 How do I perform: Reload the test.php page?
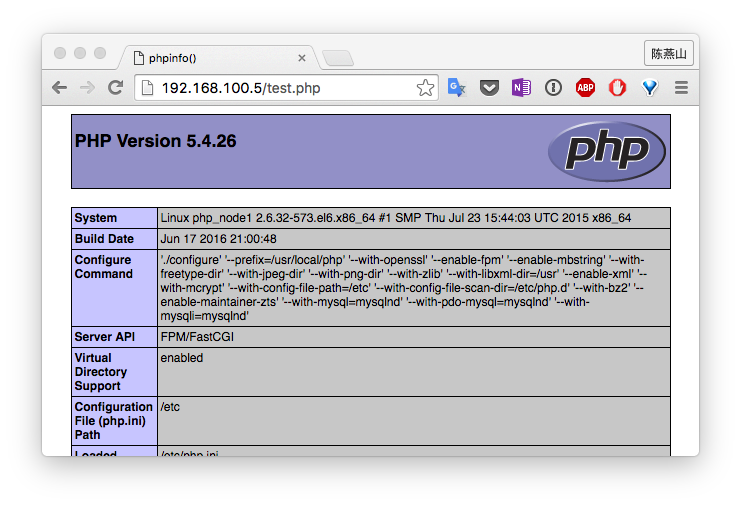tap(115, 87)
